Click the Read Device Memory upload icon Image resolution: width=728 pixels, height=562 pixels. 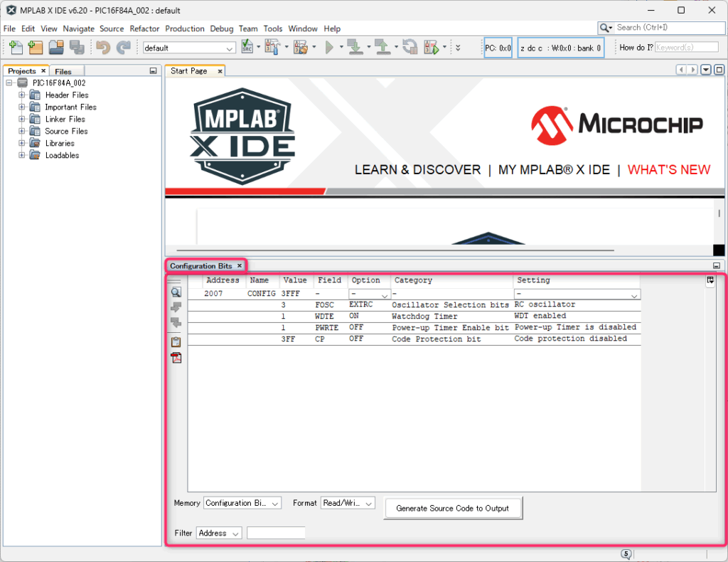382,47
